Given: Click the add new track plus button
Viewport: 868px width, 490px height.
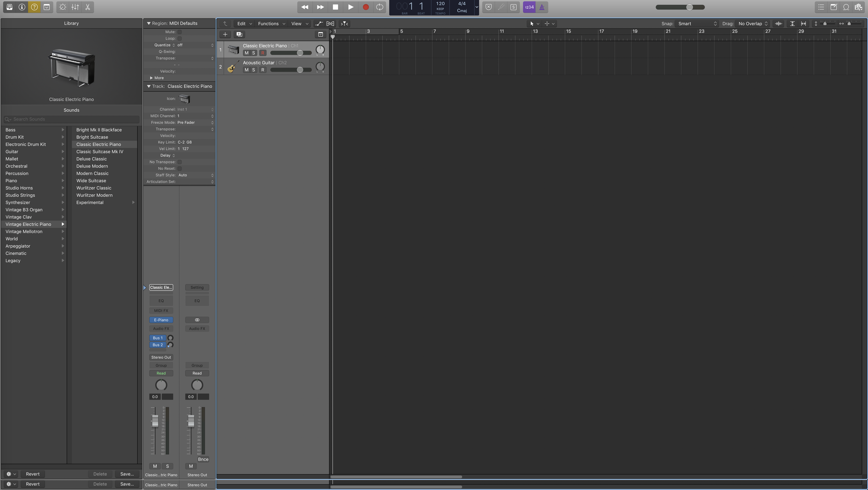Looking at the screenshot, I should 225,34.
